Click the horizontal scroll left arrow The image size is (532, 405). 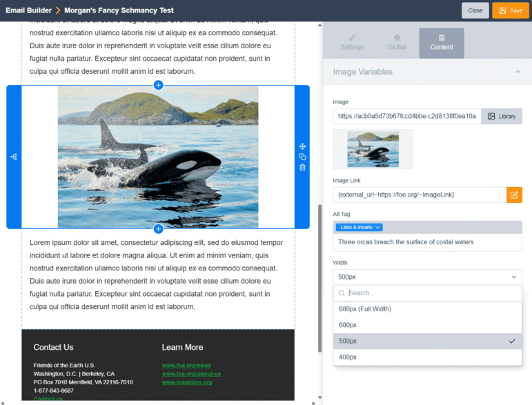coord(2,403)
